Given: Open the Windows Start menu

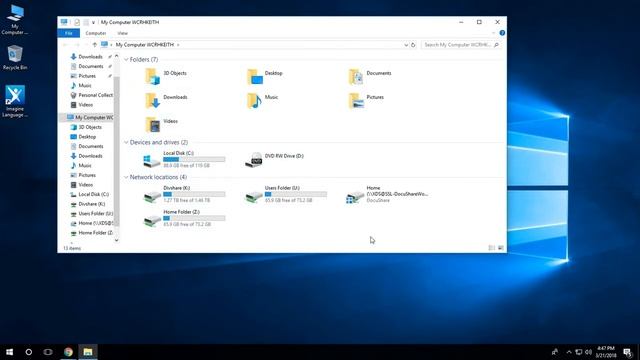Looking at the screenshot, I should point(9,352).
